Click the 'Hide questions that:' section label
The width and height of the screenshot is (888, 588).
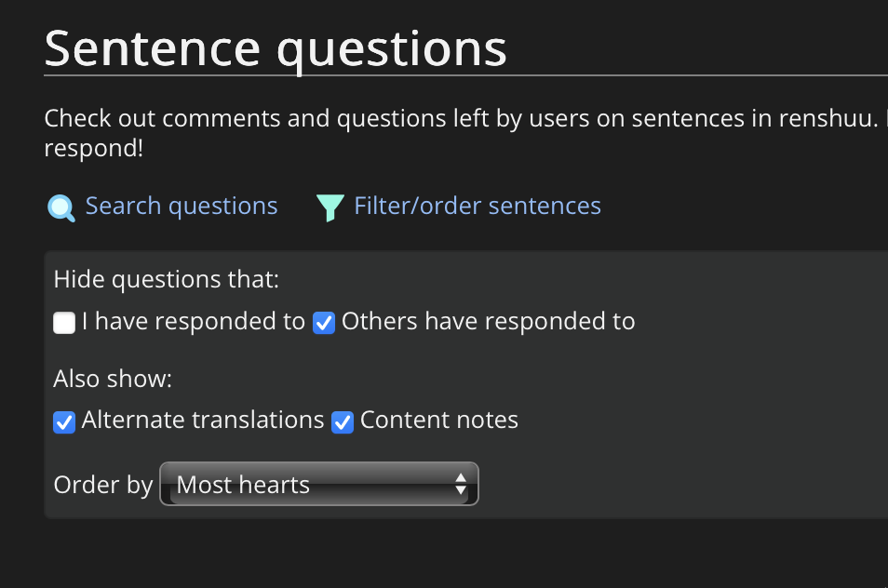166,279
